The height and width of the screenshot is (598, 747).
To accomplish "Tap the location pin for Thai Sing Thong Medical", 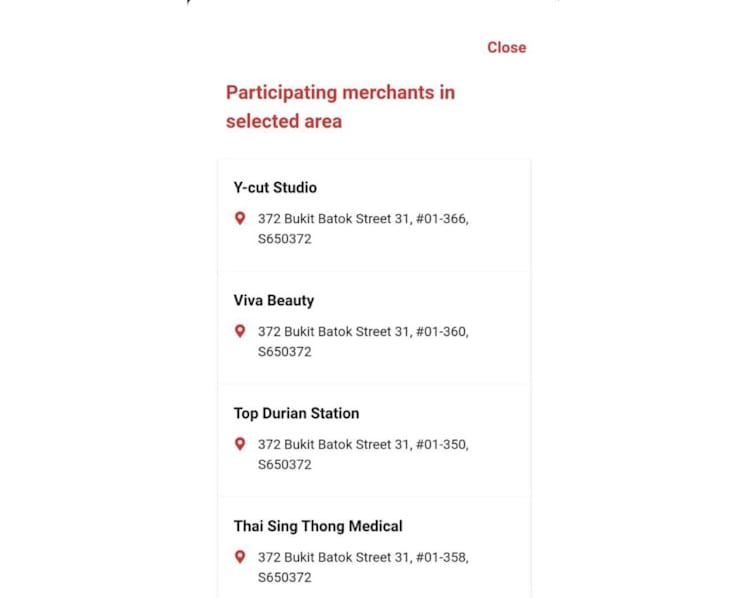I will [x=240, y=557].
